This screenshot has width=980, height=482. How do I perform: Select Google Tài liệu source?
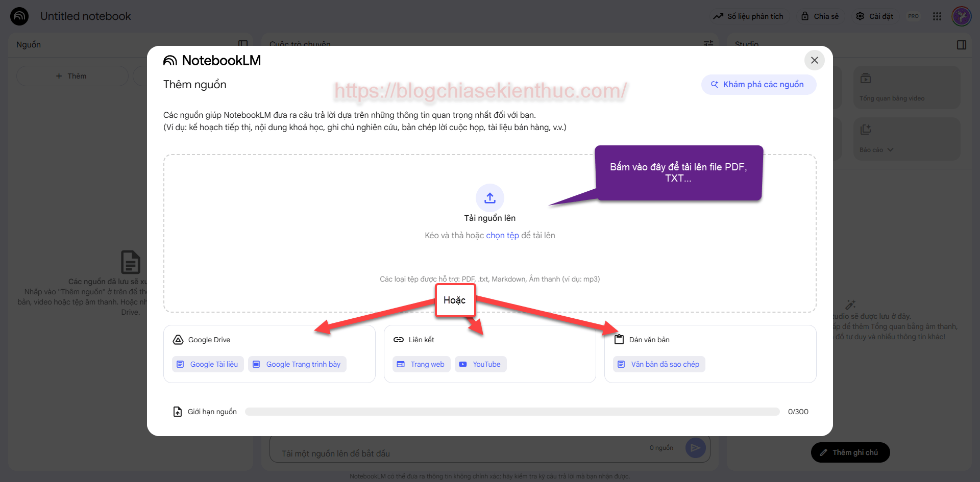click(x=208, y=364)
